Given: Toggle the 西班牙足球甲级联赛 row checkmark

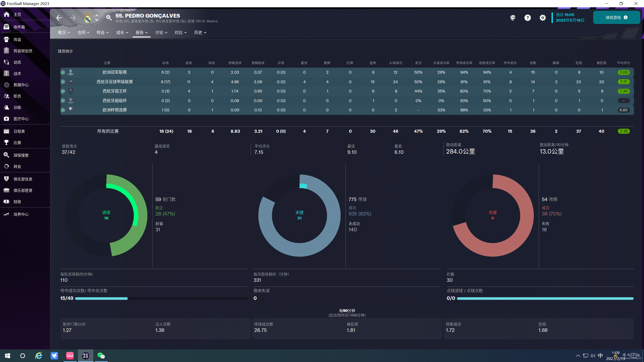Looking at the screenshot, I should click(x=63, y=82).
